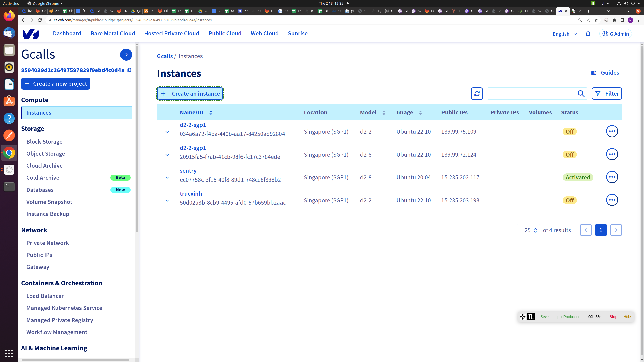Open Block Storage in the sidebar
Screen dimensions: 644x362
[44, 142]
